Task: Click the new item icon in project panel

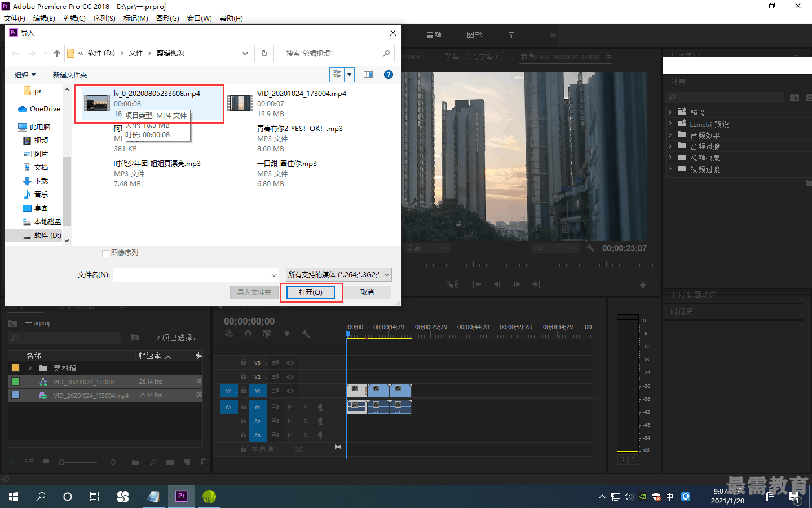Action: point(187,462)
